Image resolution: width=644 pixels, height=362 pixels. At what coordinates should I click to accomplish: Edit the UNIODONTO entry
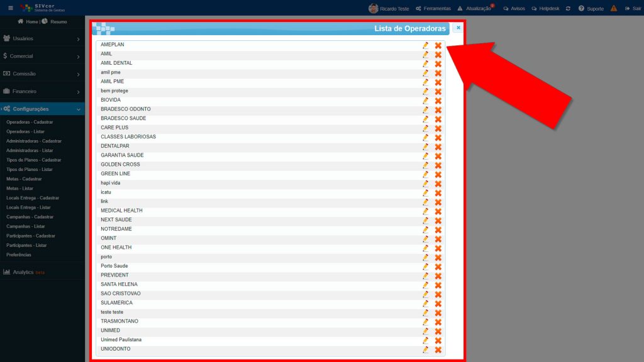[426, 349]
